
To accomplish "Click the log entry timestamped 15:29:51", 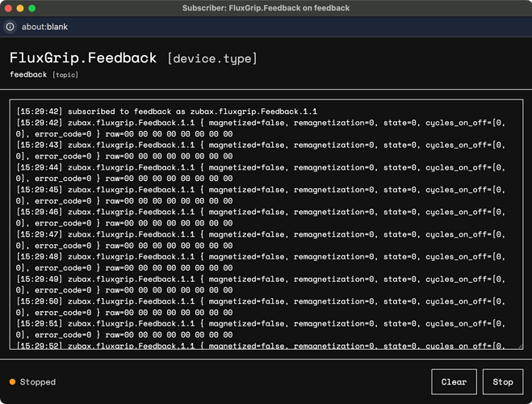I will (x=261, y=329).
